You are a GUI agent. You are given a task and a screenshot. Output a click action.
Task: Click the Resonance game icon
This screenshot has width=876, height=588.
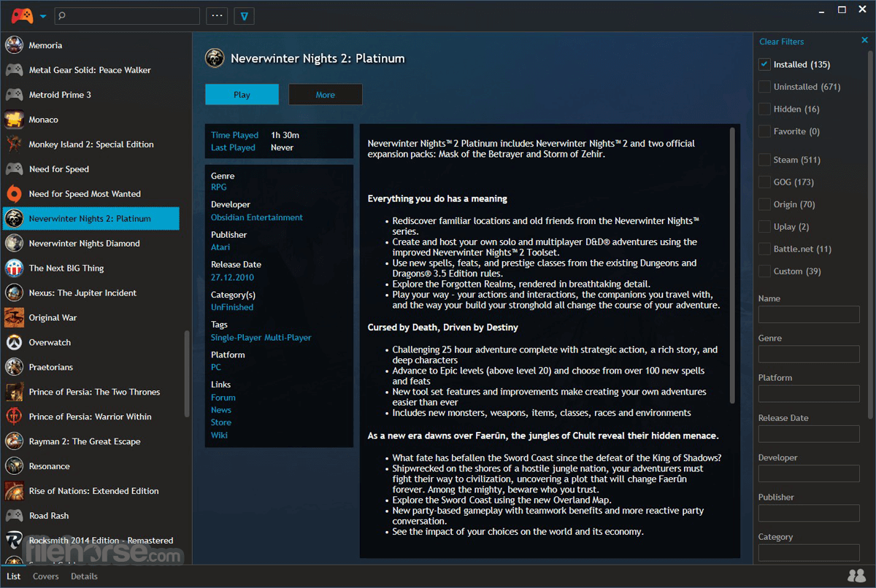click(14, 467)
